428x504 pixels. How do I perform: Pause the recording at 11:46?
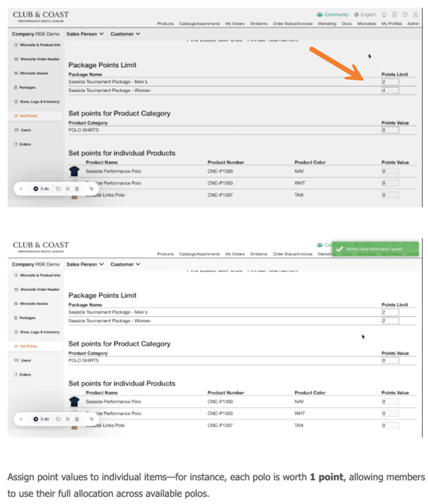tap(68, 188)
